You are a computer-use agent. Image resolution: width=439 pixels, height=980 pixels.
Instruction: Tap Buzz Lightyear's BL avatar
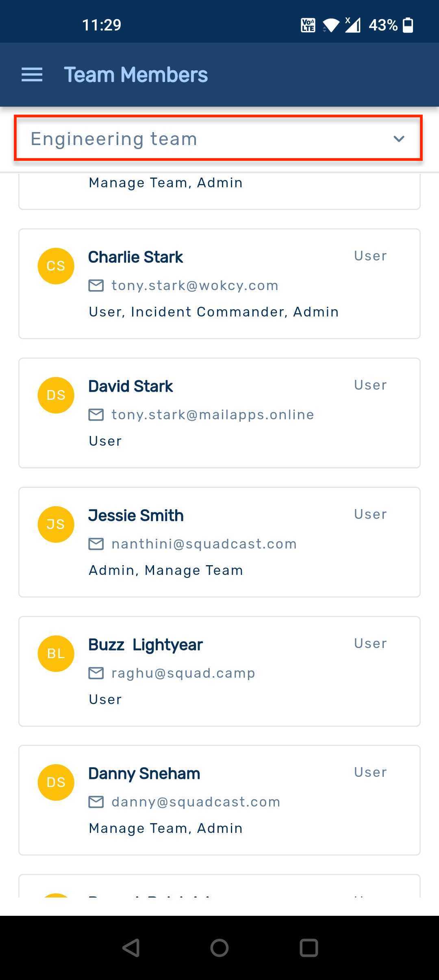(56, 653)
